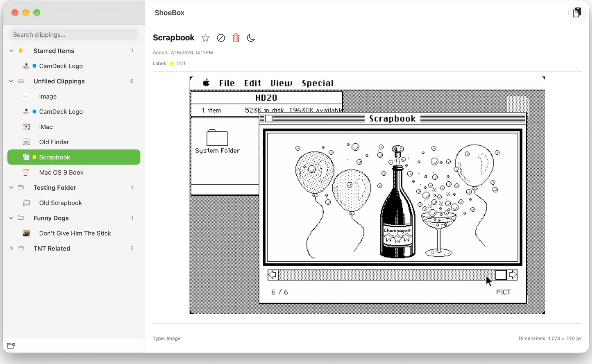Select the Funny Dogs folder
The height and width of the screenshot is (364, 592).
[51, 218]
